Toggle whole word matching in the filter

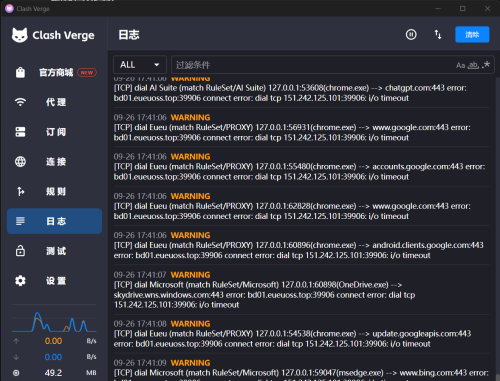[x=473, y=65]
